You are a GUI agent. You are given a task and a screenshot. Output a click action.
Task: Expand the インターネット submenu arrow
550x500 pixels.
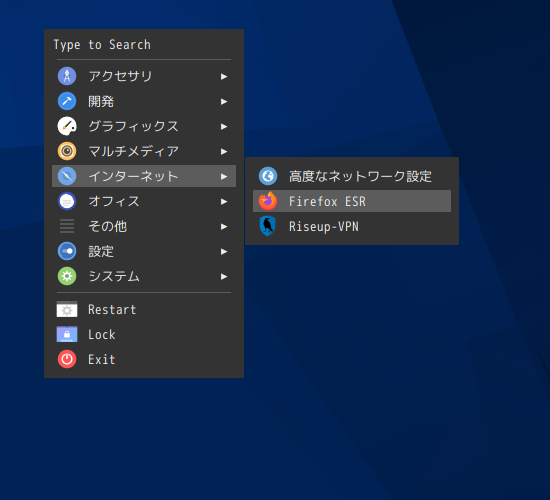224,176
